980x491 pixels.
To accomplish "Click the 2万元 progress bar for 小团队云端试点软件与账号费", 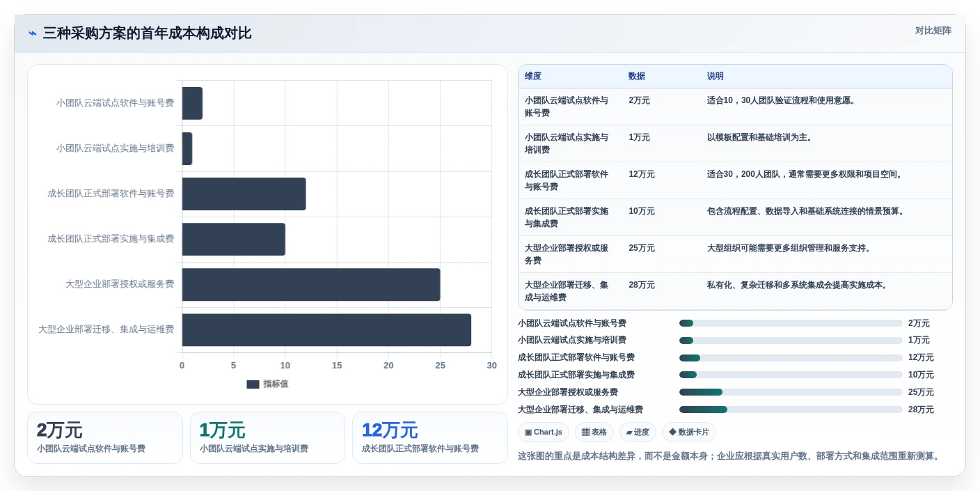I will [x=791, y=323].
